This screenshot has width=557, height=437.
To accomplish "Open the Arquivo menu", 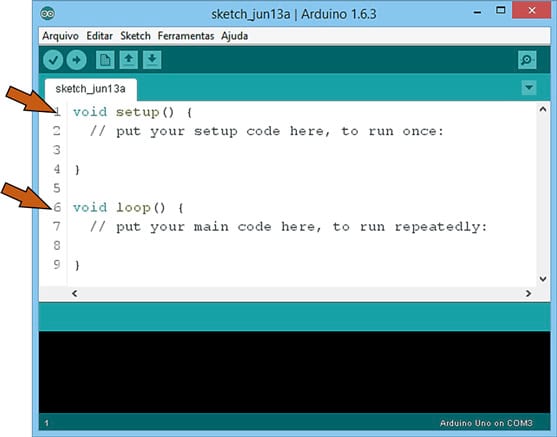I will (60, 36).
